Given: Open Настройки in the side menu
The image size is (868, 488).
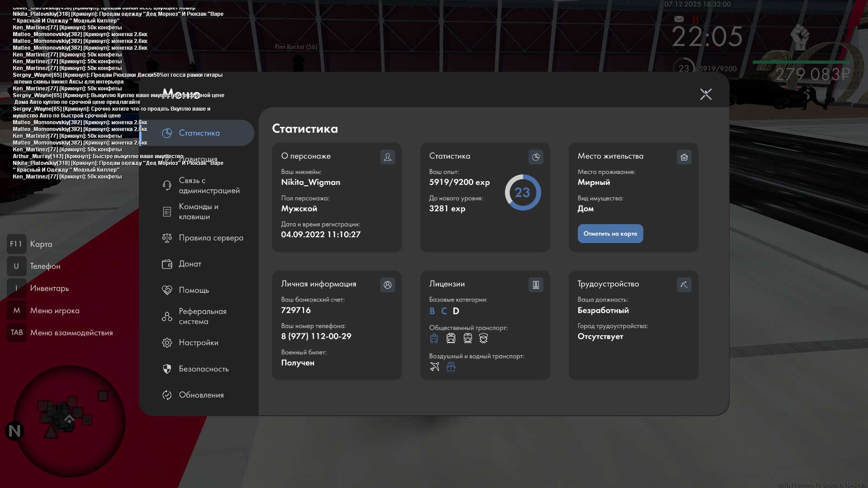Looking at the screenshot, I should click(198, 343).
